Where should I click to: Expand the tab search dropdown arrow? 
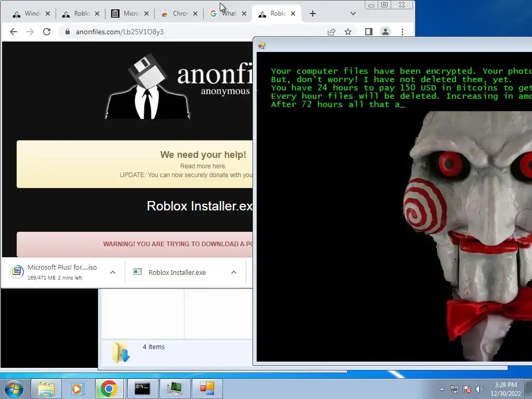click(x=353, y=14)
